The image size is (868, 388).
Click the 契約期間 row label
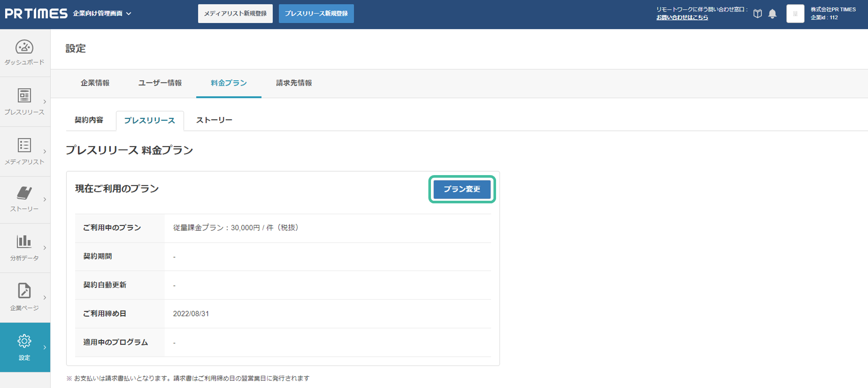coord(98,256)
